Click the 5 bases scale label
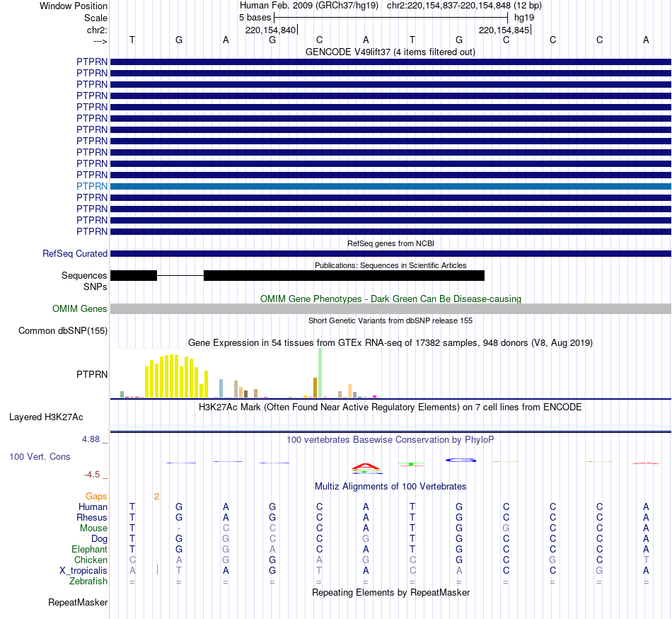The height and width of the screenshot is (619, 672). (255, 18)
